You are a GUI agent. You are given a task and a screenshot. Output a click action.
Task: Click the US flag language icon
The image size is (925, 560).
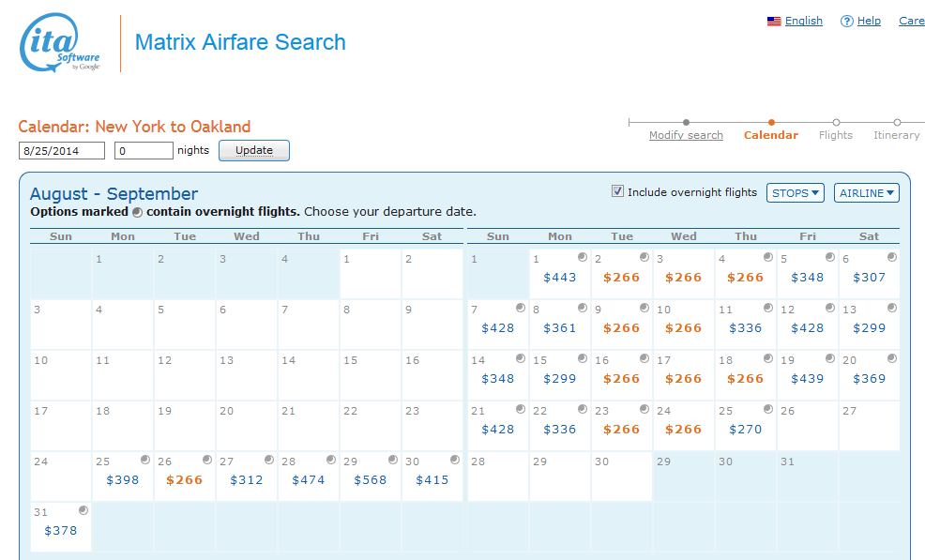pos(774,22)
